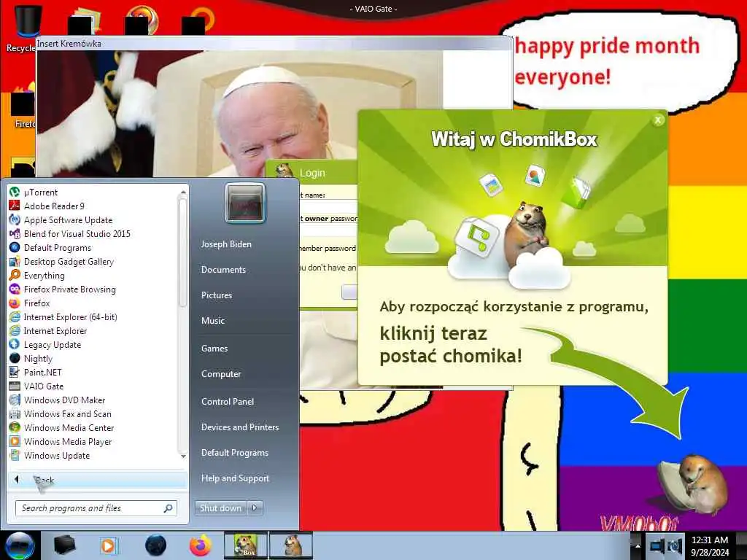Open Documents from Start menu
This screenshot has width=747, height=560.
223,270
